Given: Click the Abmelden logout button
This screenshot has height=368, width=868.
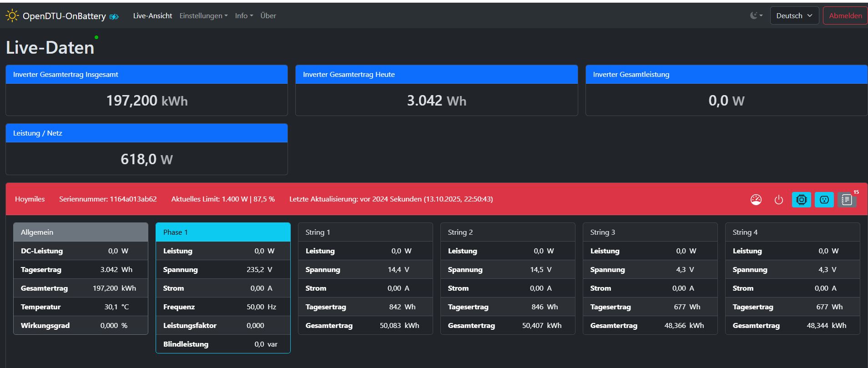Looking at the screenshot, I should pos(845,15).
